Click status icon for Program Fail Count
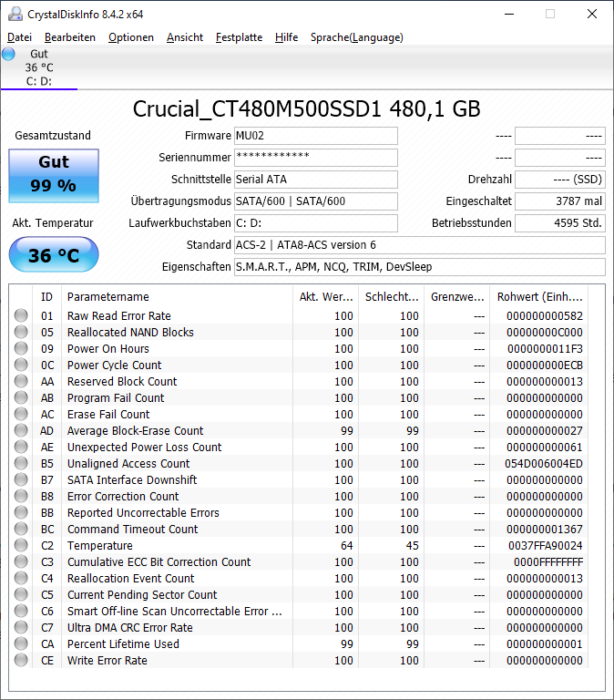 [x=21, y=397]
